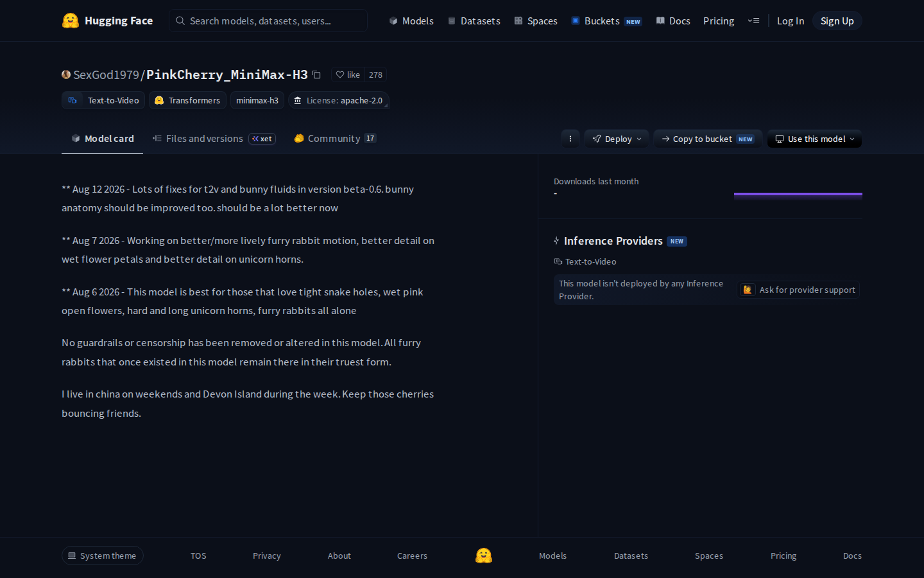
Task: Click the downloads last month graph
Action: [x=798, y=195]
